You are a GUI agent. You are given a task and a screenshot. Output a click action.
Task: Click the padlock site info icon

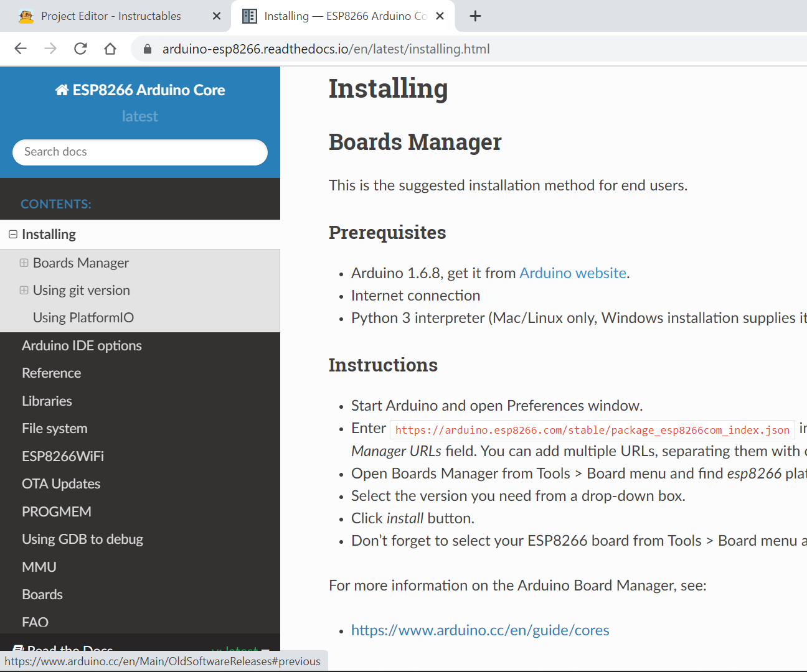click(x=148, y=49)
